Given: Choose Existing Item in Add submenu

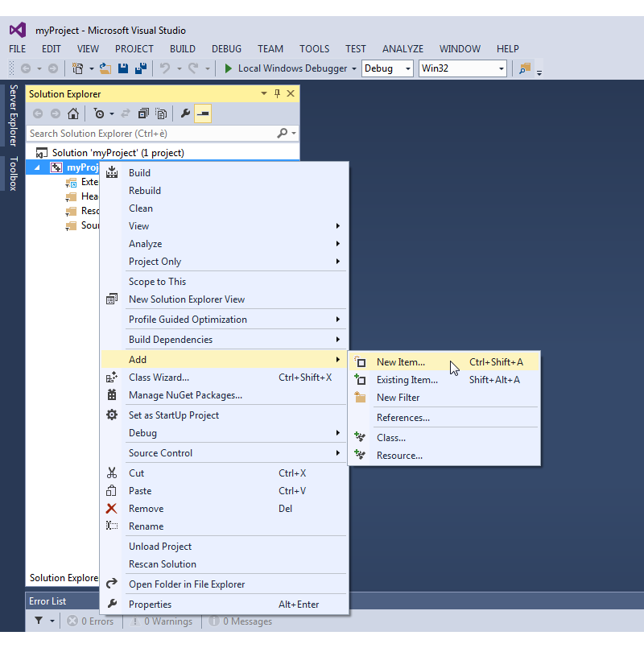Looking at the screenshot, I should pyautogui.click(x=444, y=380).
